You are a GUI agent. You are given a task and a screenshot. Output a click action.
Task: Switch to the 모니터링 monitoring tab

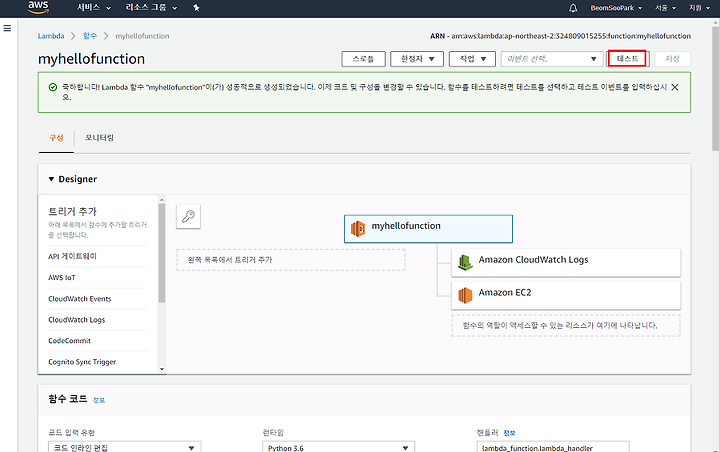tap(99, 138)
